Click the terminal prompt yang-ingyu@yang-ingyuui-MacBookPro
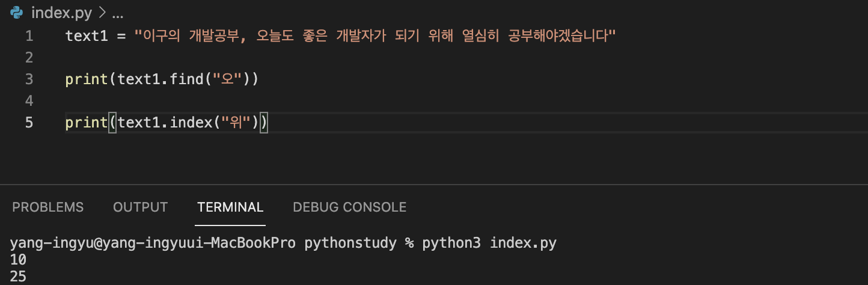 point(153,244)
